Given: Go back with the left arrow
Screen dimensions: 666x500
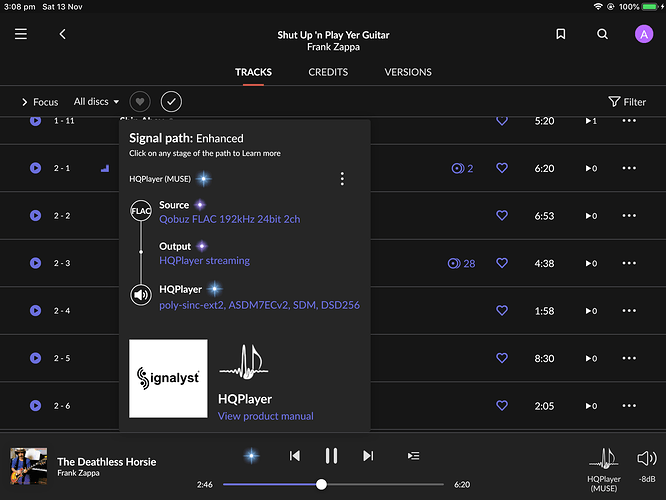Looking at the screenshot, I should [62, 34].
